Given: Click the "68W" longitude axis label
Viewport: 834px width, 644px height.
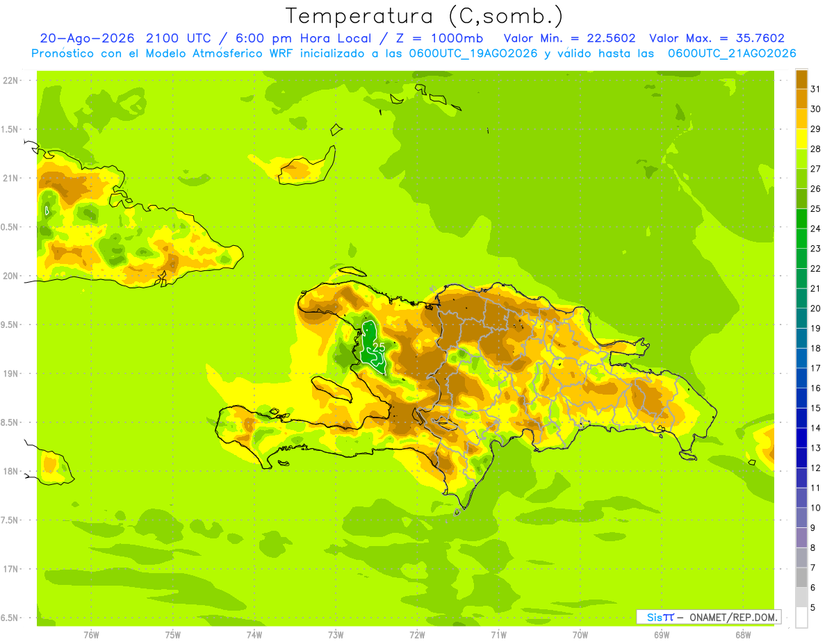Looking at the screenshot, I should (743, 634).
